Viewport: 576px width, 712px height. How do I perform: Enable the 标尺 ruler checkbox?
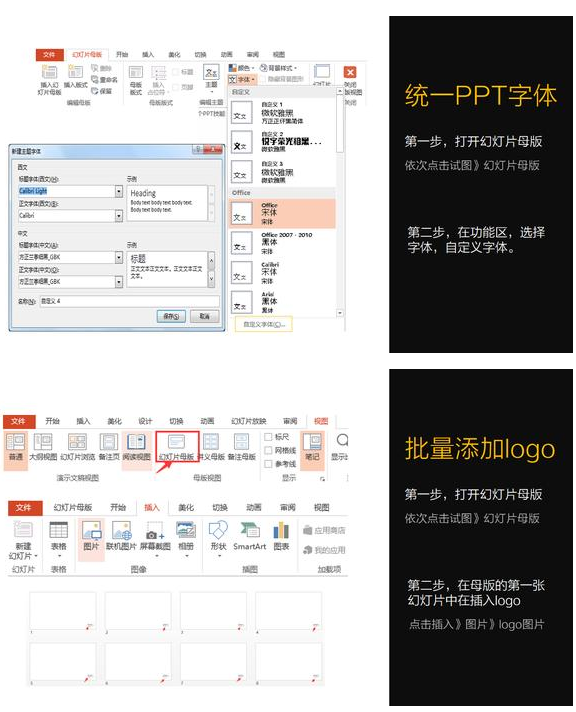tap(268, 437)
